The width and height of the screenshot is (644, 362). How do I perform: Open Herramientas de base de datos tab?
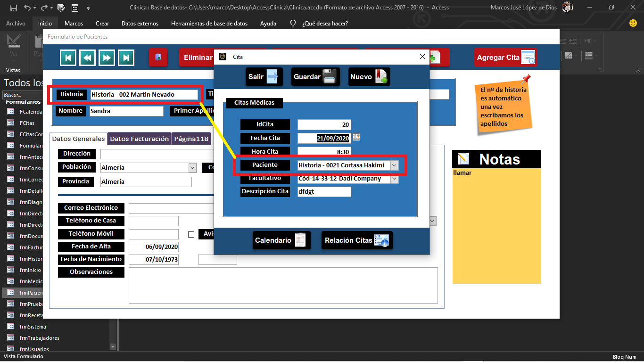click(209, 23)
